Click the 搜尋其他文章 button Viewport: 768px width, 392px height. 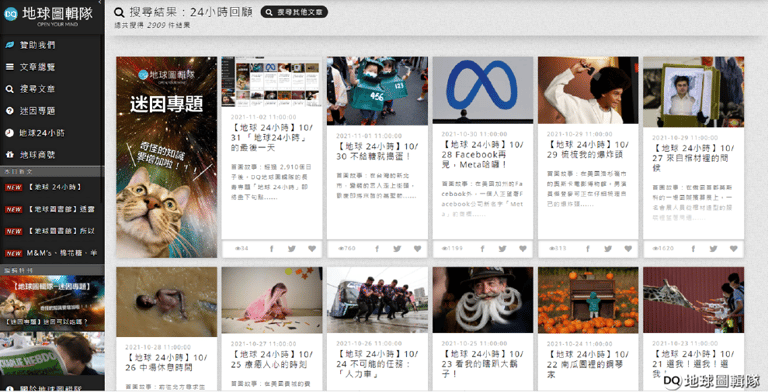tap(294, 12)
